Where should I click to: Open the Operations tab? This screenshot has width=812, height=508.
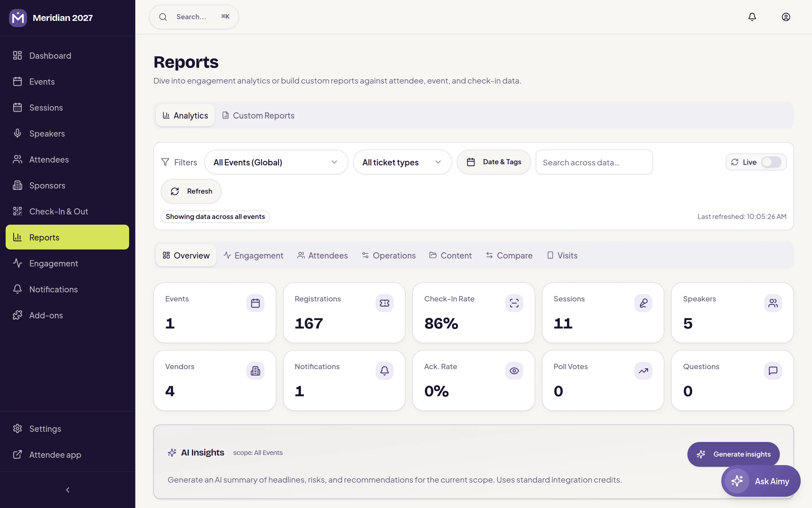389,256
